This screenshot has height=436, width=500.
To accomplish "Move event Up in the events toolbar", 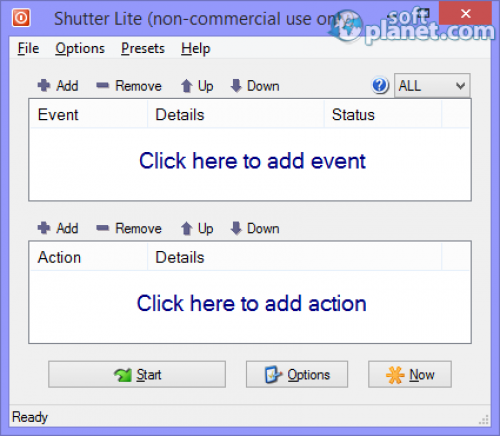I will pyautogui.click(x=197, y=86).
